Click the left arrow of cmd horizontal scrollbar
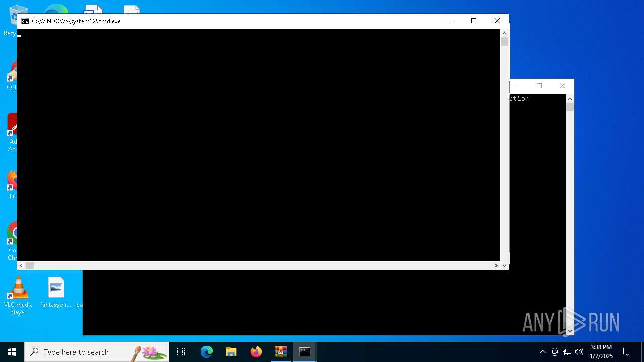 coord(21,265)
